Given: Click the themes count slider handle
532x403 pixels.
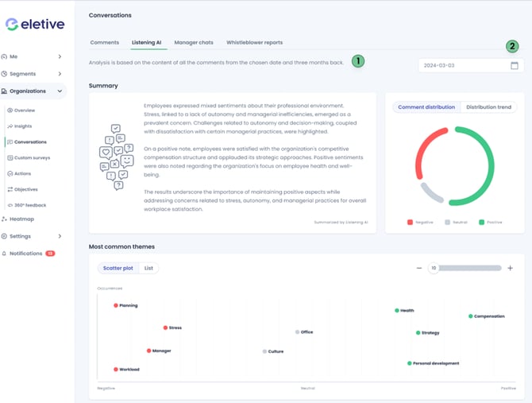Looking at the screenshot, I should click(x=434, y=268).
